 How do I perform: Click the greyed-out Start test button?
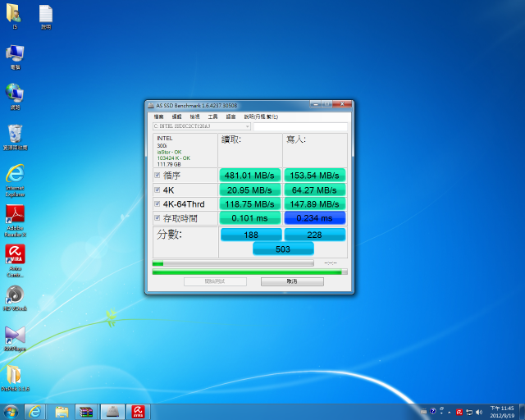coord(215,281)
